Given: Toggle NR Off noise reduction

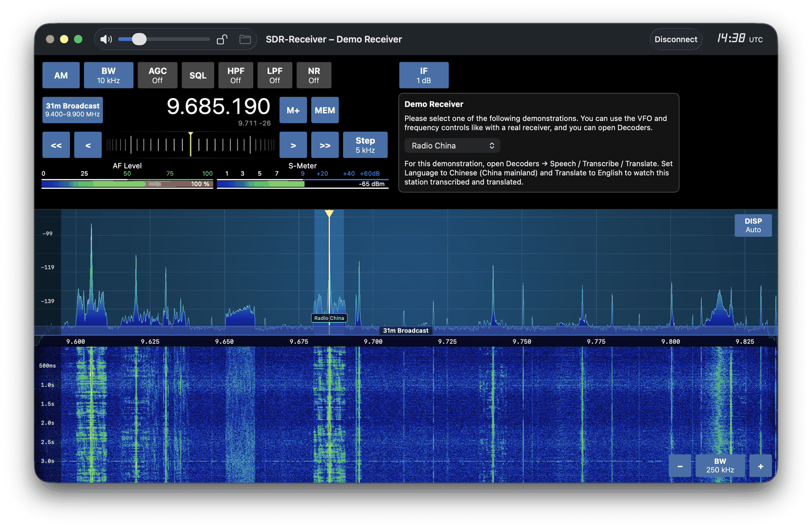Looking at the screenshot, I should pos(314,75).
